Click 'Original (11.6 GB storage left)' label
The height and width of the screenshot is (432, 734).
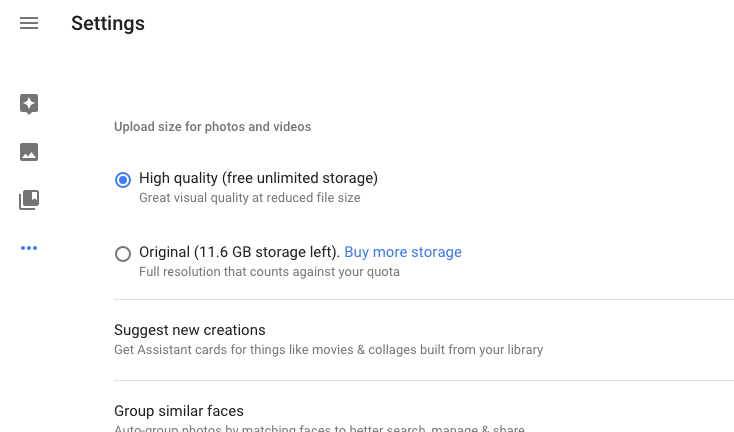click(239, 252)
